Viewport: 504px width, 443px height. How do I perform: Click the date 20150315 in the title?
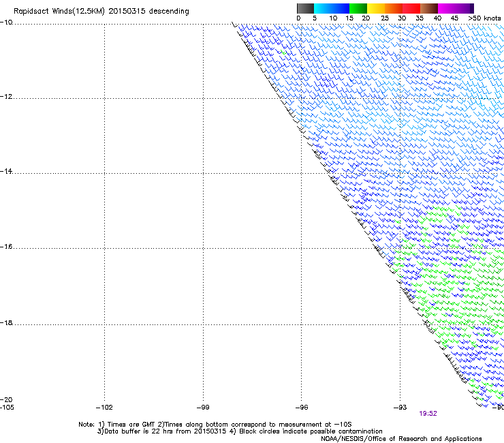click(127, 11)
